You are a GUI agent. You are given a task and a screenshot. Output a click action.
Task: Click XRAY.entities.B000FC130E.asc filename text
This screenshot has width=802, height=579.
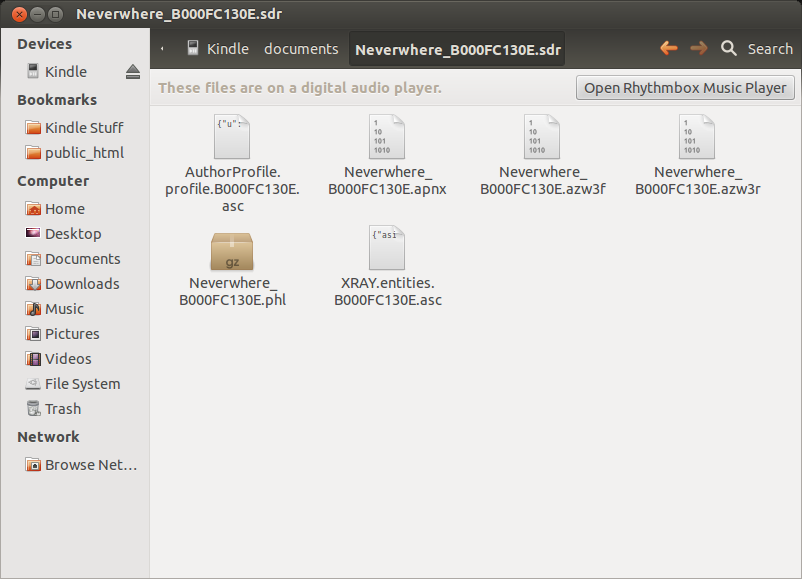click(387, 292)
